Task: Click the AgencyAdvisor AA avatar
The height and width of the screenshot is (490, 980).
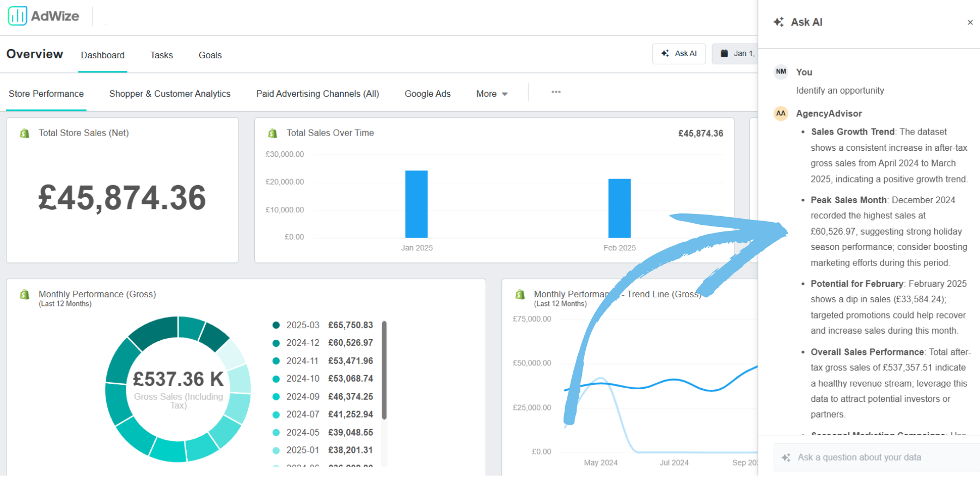Action: pos(781,113)
